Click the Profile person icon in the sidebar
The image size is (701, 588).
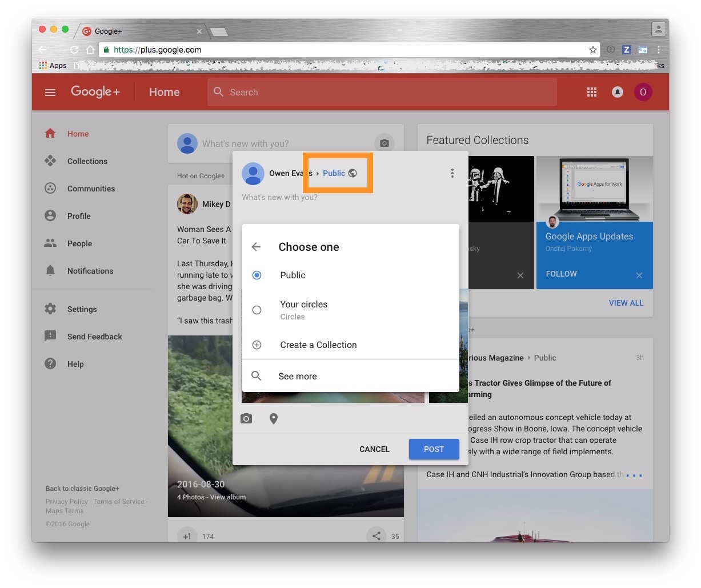pos(50,216)
